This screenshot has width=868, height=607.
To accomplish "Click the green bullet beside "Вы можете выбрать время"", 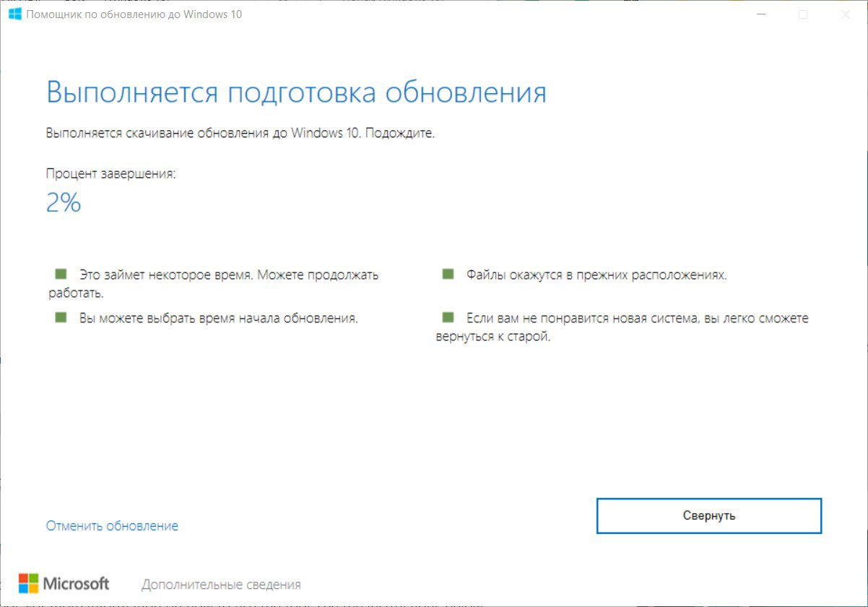I will (61, 317).
